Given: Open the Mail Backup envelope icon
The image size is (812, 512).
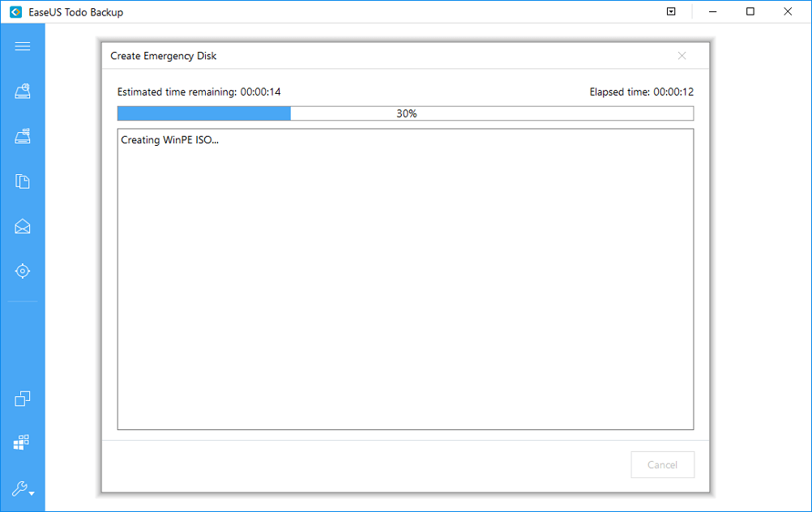Looking at the screenshot, I should tap(22, 226).
